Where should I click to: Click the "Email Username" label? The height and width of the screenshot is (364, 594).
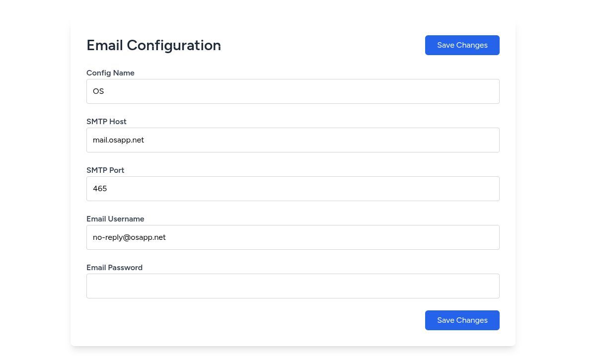point(115,219)
